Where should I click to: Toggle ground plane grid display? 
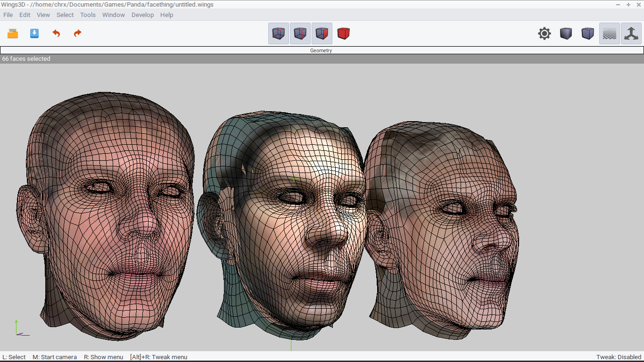coord(610,33)
